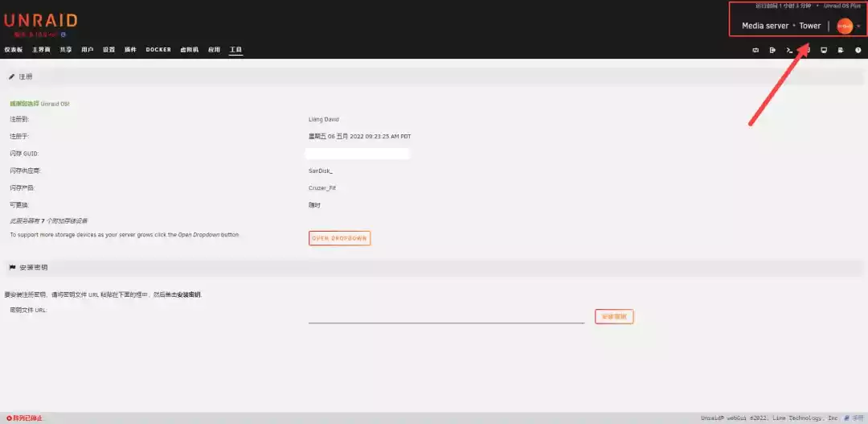Click the logout icon in toolbar

[772, 50]
